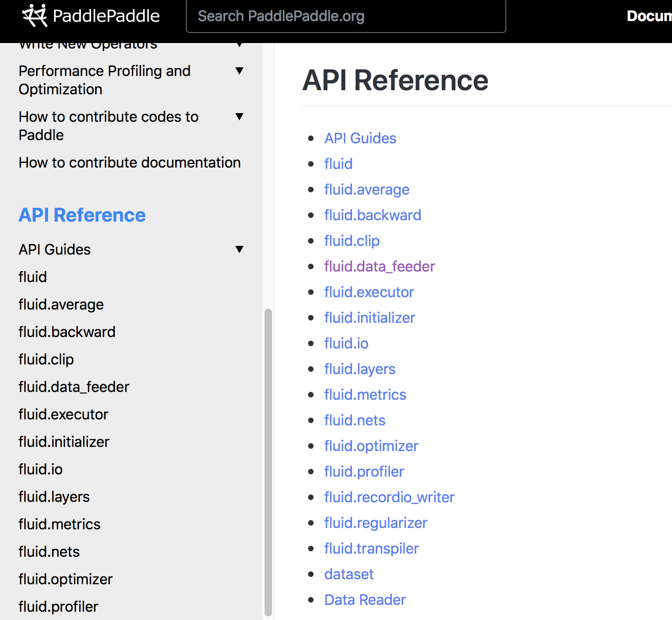This screenshot has height=620, width=672.
Task: Select fluid in the sidebar
Action: pyautogui.click(x=33, y=277)
